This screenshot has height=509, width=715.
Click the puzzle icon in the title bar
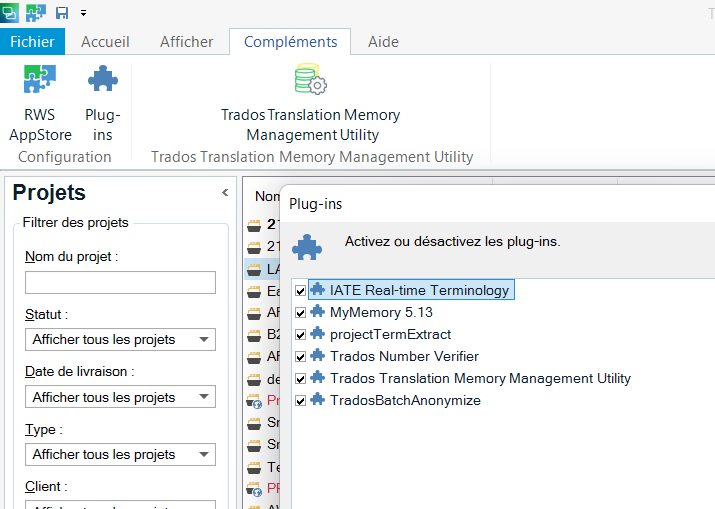point(36,12)
